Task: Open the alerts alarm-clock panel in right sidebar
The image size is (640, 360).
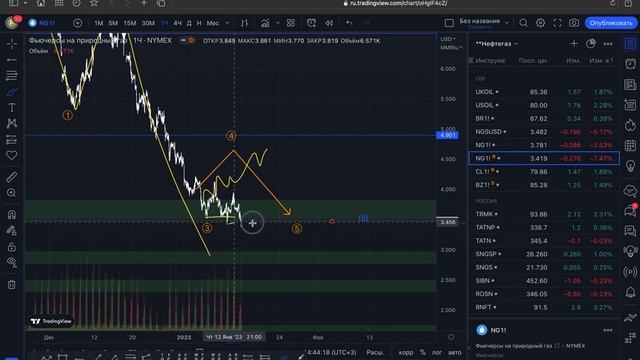Action: [631, 63]
